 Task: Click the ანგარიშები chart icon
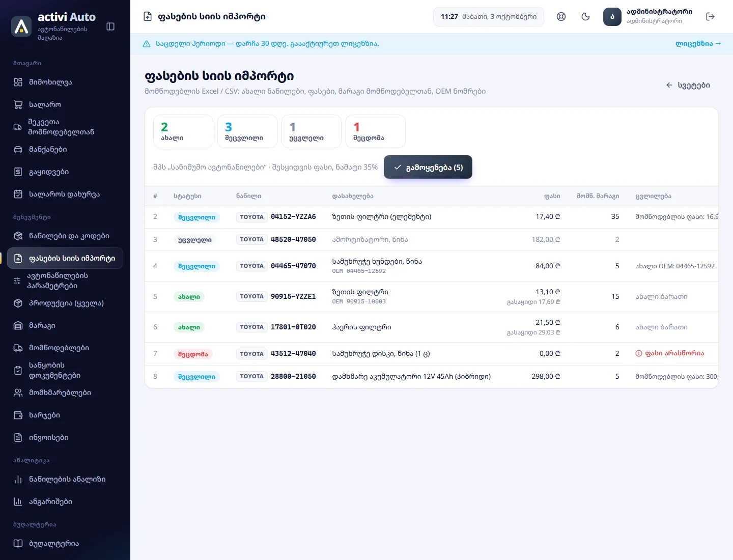(18, 501)
